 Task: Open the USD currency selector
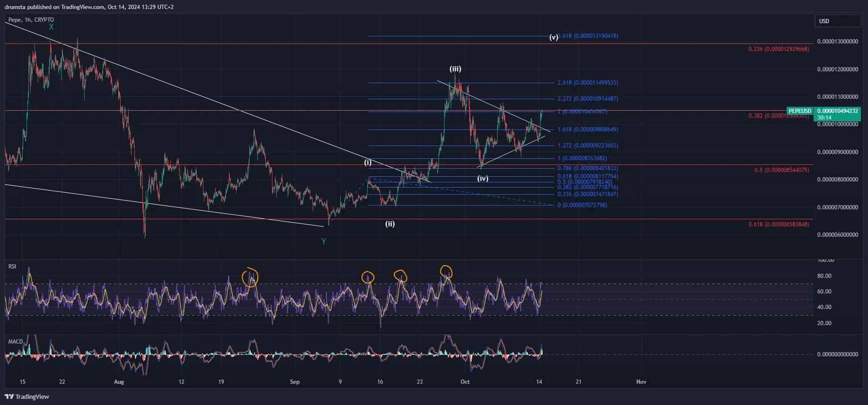click(x=837, y=21)
